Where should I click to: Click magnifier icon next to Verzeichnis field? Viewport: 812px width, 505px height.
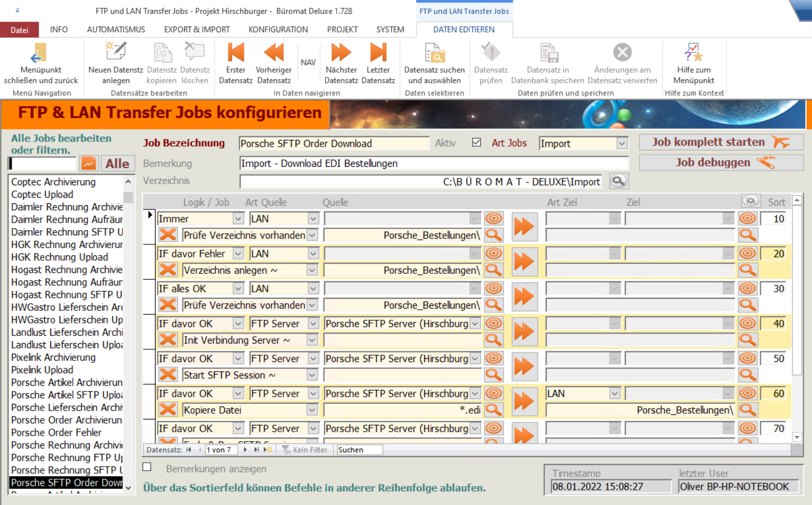[618, 181]
